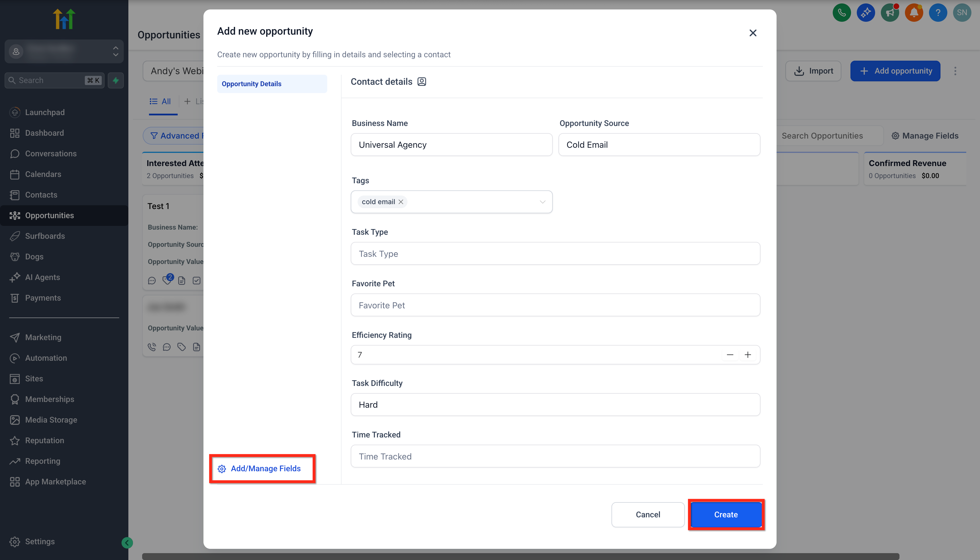Open the Task Difficulty dropdown showing Hard
This screenshot has width=980, height=560.
coord(555,405)
